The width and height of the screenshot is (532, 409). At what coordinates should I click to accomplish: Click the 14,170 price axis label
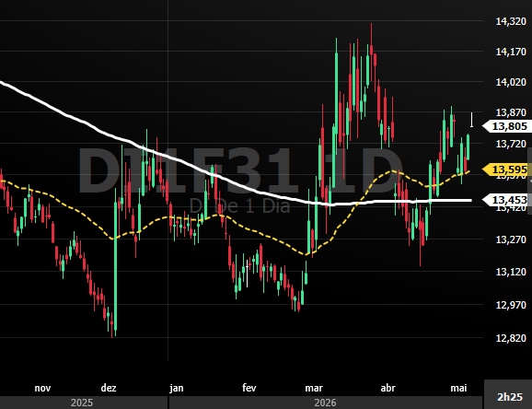point(511,52)
